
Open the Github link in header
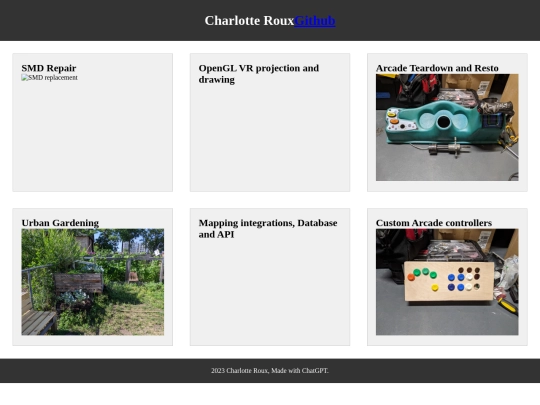pyautogui.click(x=314, y=21)
